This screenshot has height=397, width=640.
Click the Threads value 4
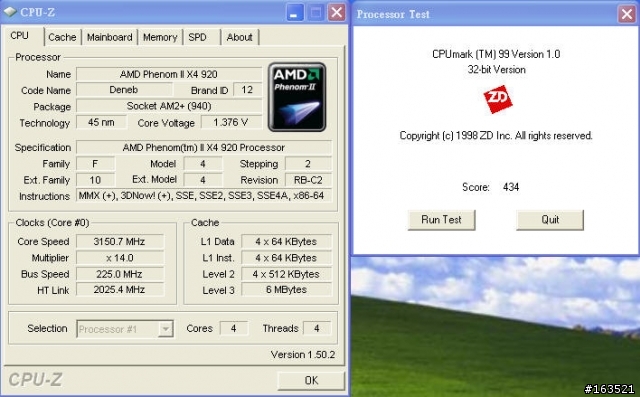[317, 328]
